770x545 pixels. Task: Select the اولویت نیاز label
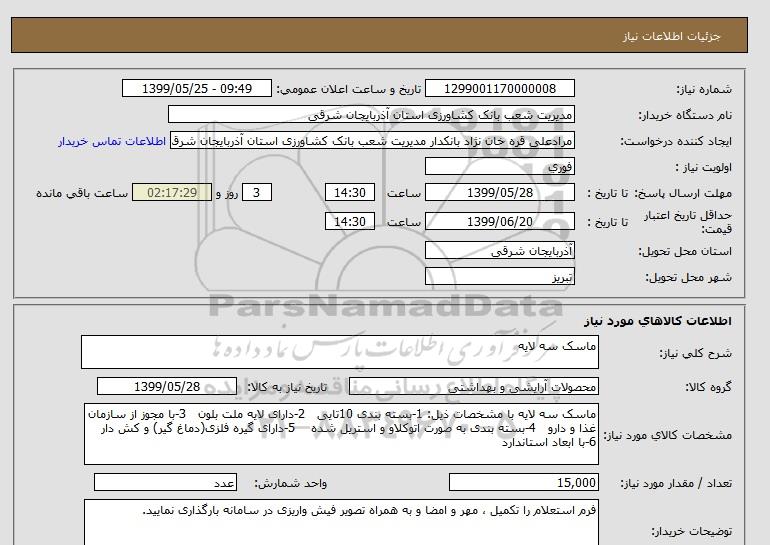[x=704, y=167]
